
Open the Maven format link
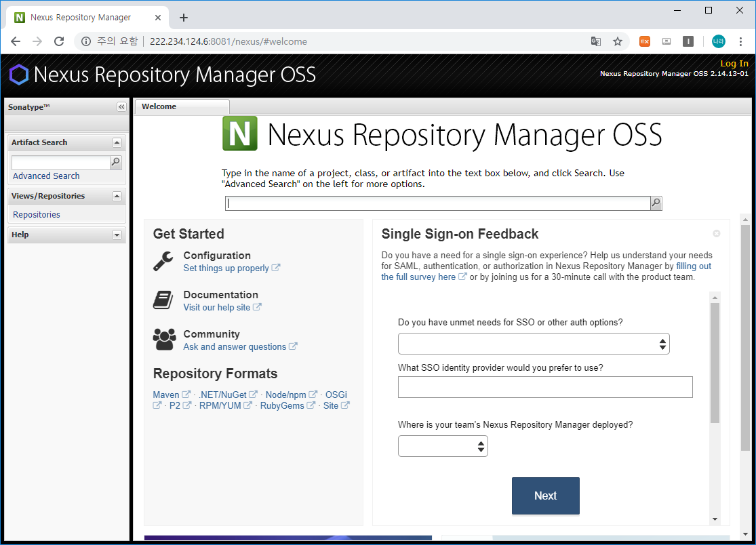pos(166,395)
